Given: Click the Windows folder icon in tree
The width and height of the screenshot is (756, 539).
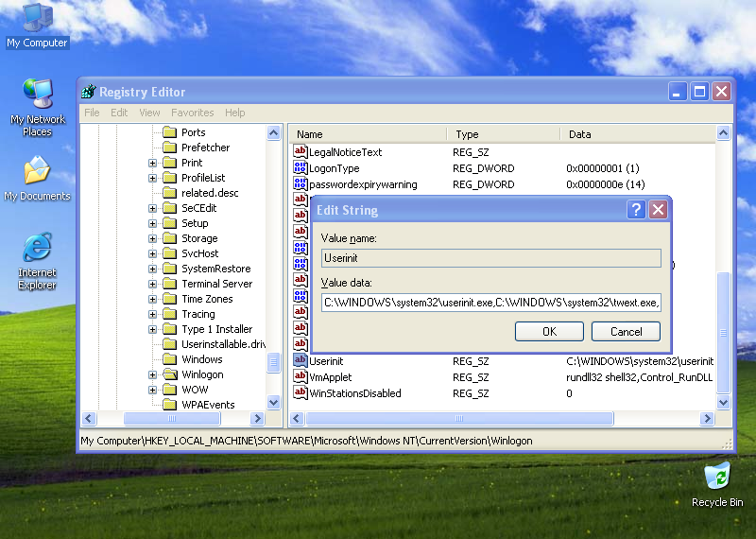Looking at the screenshot, I should pyautogui.click(x=170, y=359).
